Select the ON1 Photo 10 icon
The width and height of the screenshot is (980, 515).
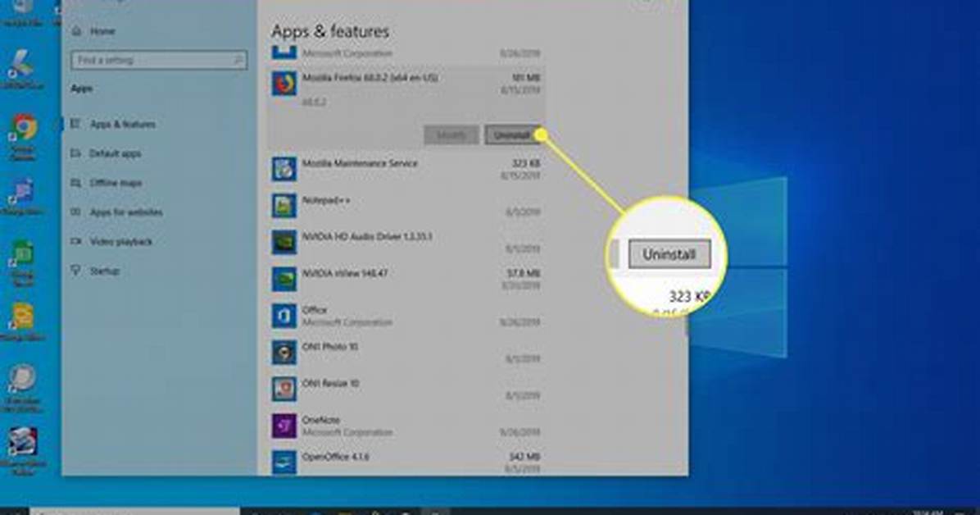pos(284,353)
